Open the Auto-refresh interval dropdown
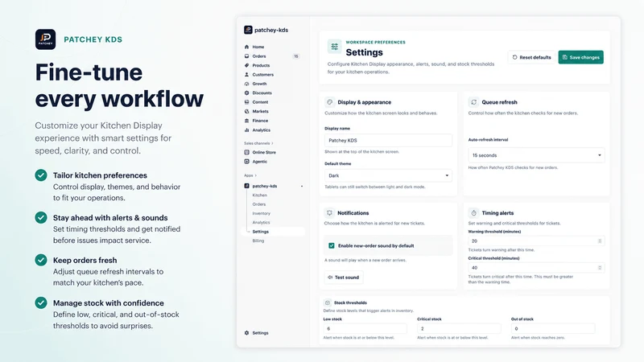This screenshot has height=362, width=644. click(536, 155)
